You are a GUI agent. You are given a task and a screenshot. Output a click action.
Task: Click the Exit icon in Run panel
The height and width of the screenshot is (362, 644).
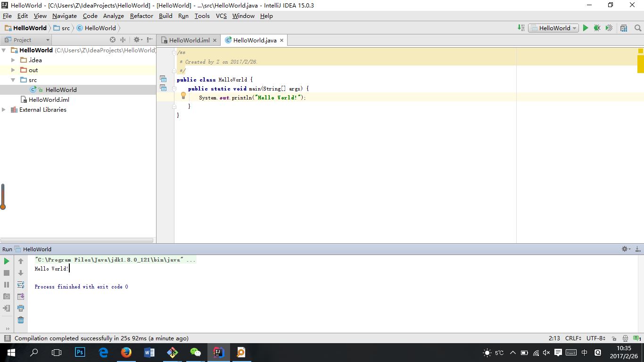click(7, 308)
